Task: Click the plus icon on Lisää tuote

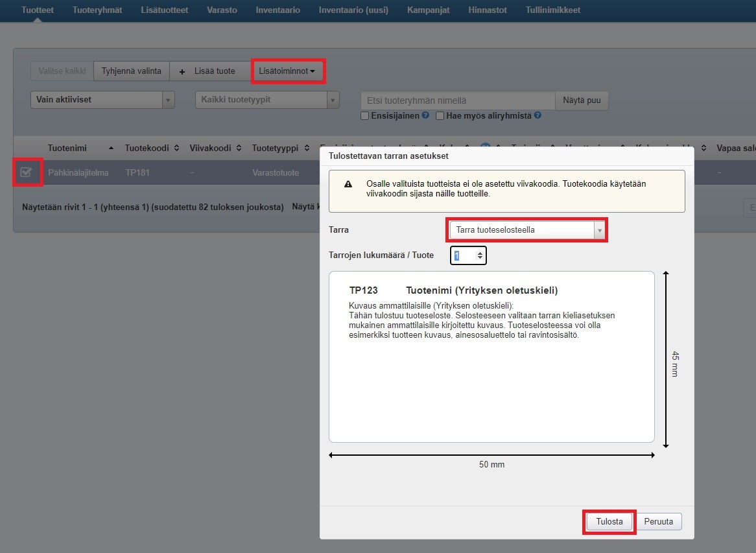Action: (182, 71)
